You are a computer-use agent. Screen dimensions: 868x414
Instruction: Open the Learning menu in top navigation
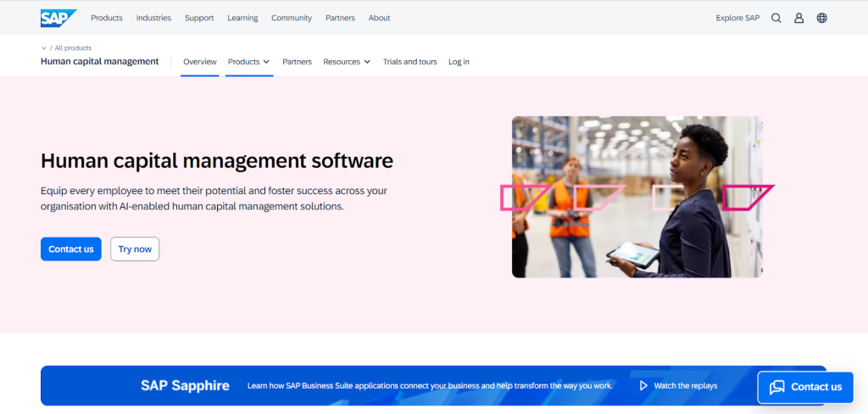(x=242, y=18)
